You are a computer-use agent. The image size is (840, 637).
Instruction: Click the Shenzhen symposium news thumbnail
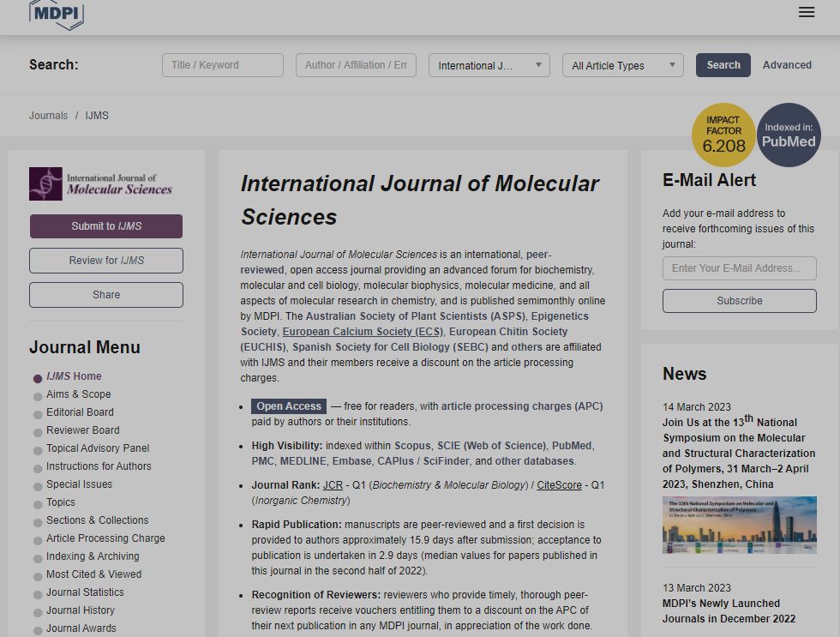(738, 526)
